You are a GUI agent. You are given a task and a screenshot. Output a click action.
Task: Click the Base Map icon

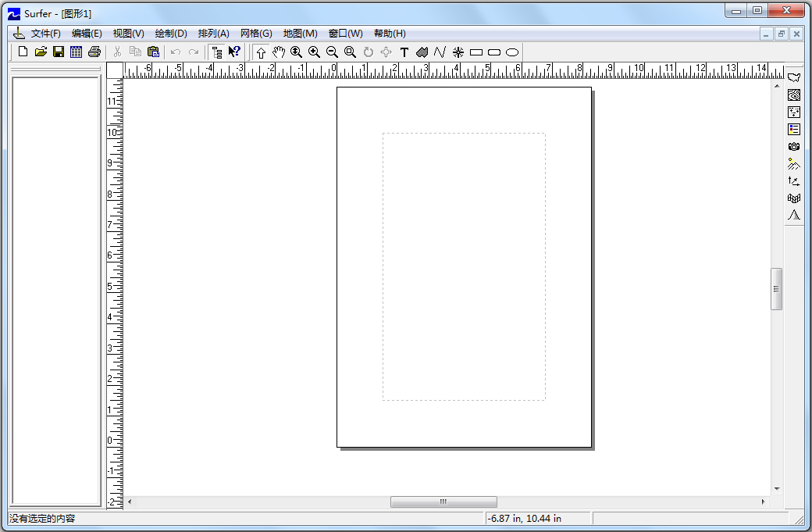794,77
